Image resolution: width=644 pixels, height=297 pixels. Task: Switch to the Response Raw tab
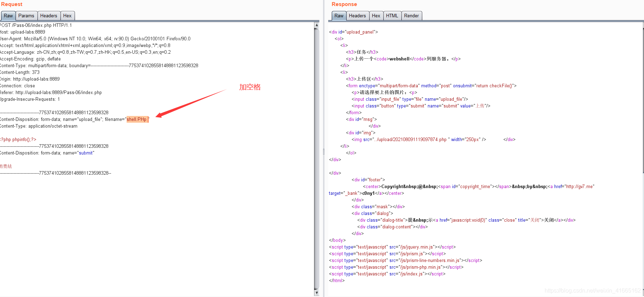point(339,16)
